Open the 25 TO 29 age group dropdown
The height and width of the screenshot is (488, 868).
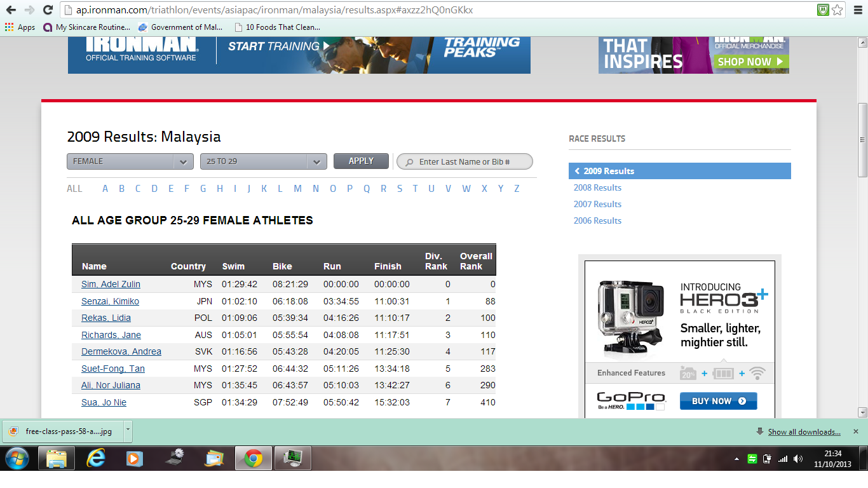(263, 161)
